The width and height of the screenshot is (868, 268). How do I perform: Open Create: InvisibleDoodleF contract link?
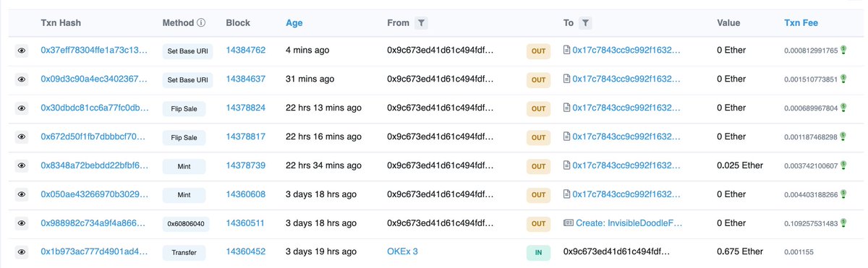coord(629,223)
